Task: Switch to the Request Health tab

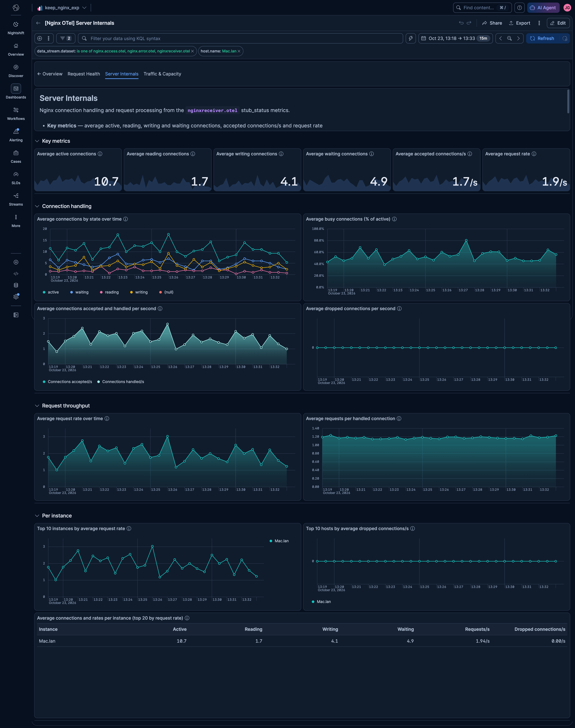Action: coord(84,74)
